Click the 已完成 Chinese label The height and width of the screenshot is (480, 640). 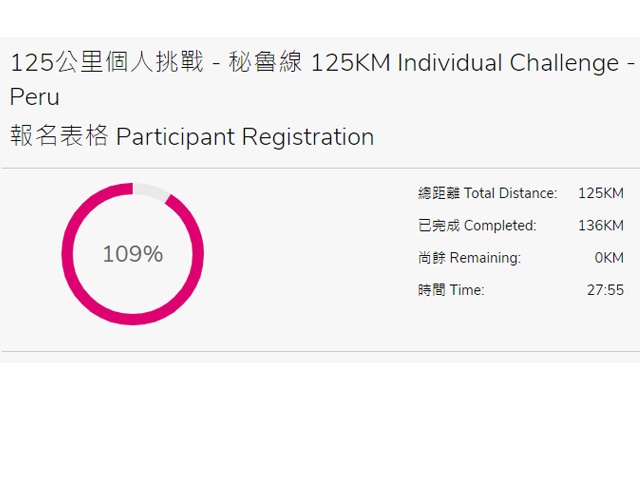[439, 225]
